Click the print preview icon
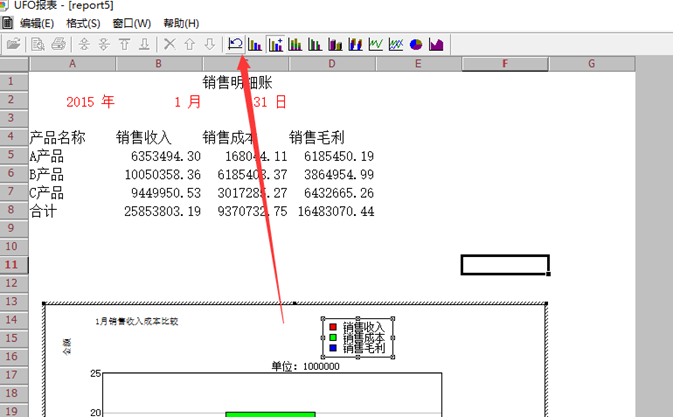This screenshot has width=673, height=417. coord(38,44)
